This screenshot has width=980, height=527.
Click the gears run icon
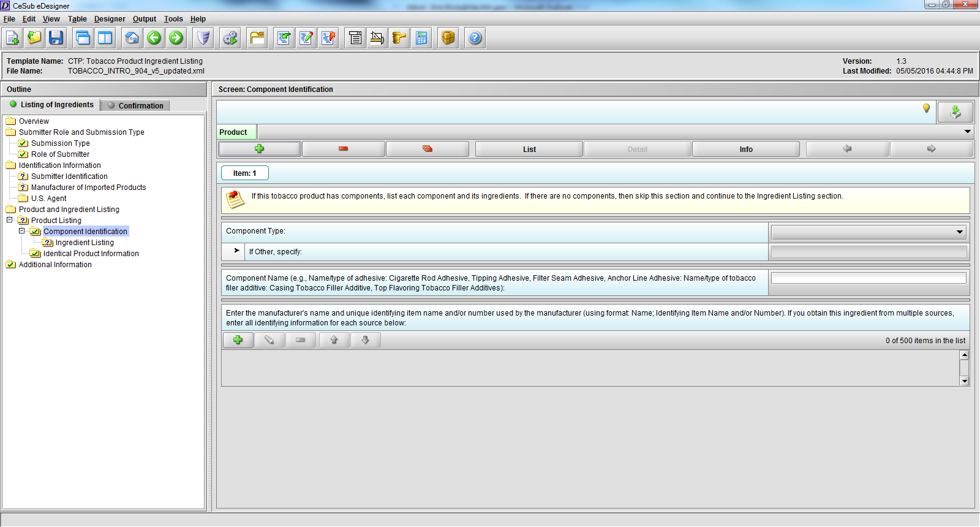[x=230, y=38]
